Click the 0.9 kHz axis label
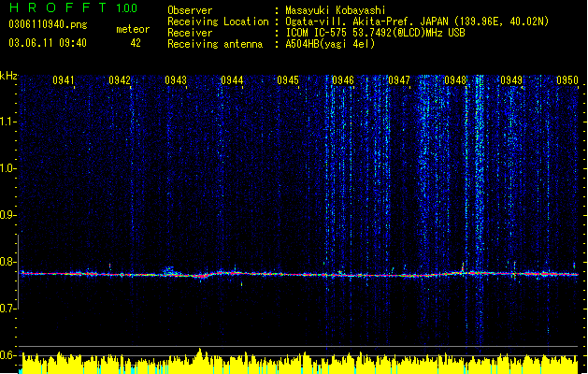 [7, 215]
